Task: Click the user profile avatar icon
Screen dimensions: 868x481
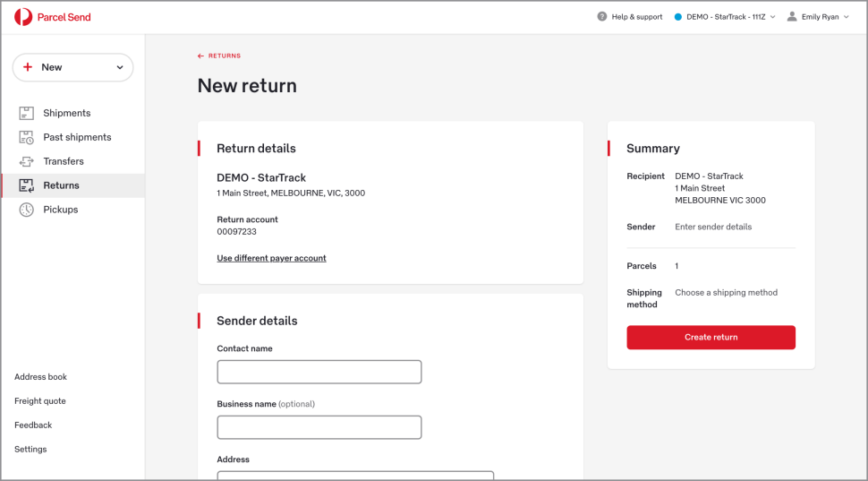Action: [x=792, y=17]
